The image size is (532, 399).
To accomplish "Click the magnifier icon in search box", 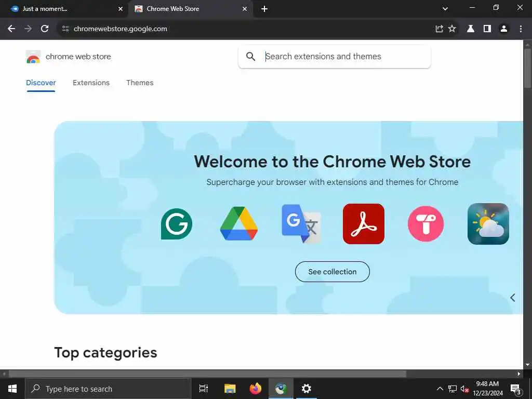I will click(251, 56).
